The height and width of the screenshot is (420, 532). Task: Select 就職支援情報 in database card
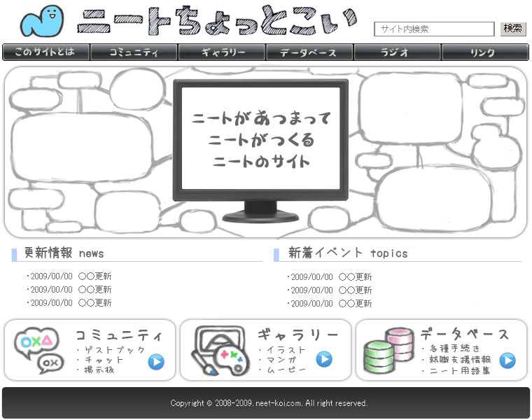pos(460,359)
